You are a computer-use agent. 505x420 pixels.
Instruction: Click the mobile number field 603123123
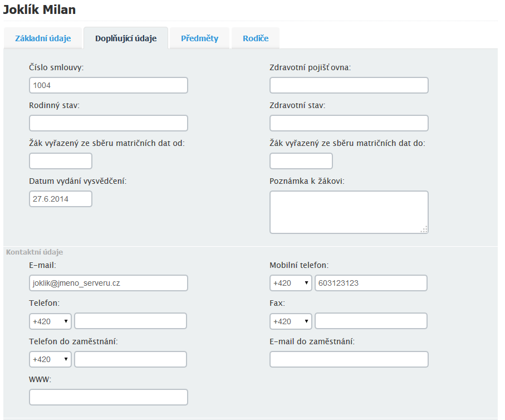(371, 283)
